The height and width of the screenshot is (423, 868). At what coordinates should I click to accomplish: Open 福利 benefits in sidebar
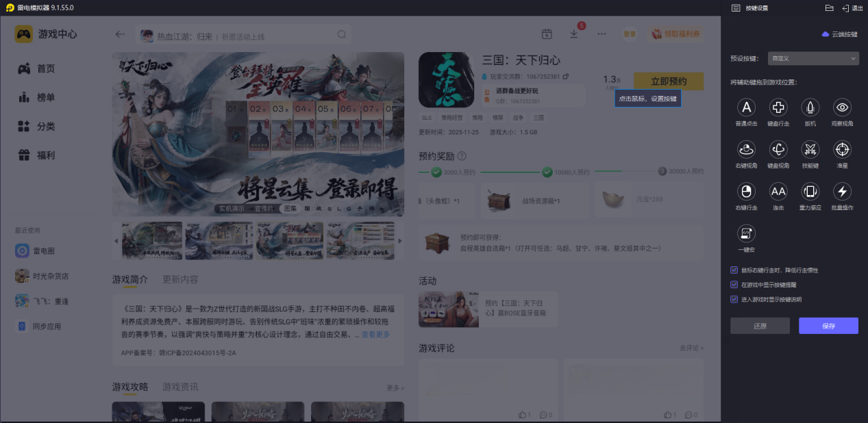(37, 155)
